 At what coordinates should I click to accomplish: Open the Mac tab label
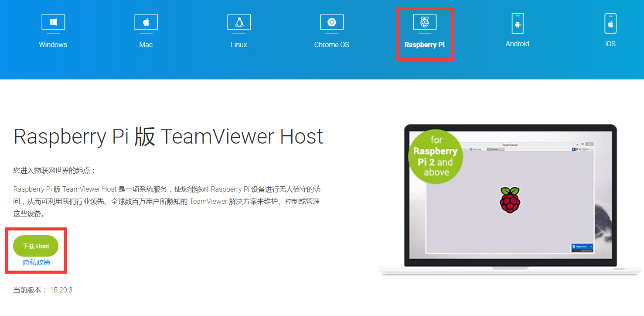[146, 45]
